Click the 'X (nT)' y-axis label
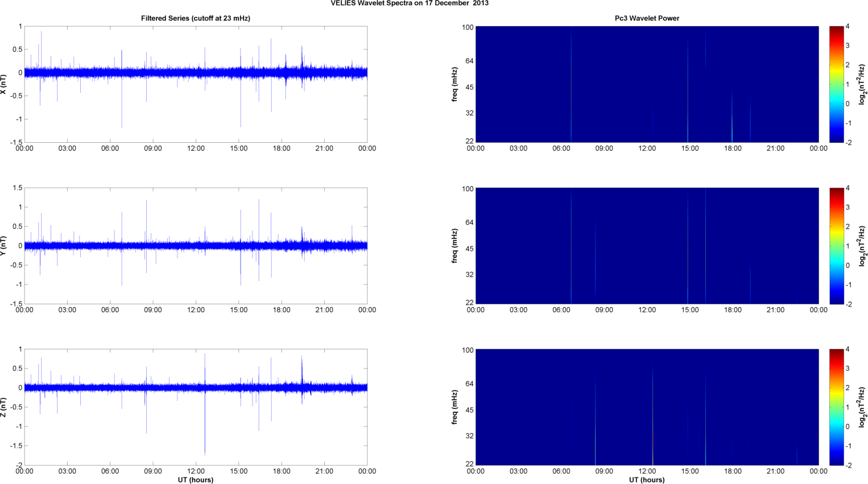The image size is (868, 484). pos(3,84)
